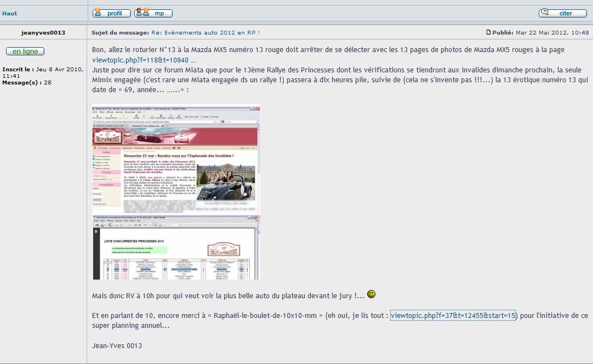Jump to top via the Haut link
This screenshot has height=364, width=593.
[x=9, y=13]
